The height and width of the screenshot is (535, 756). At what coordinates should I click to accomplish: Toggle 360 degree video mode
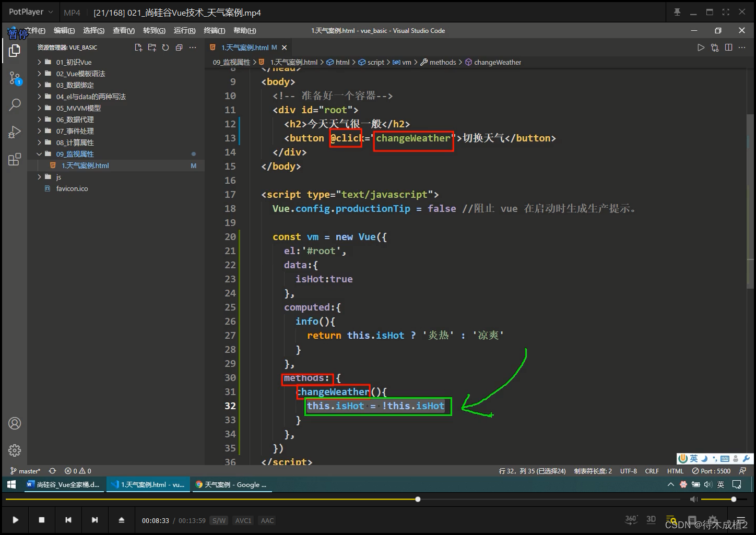(631, 519)
